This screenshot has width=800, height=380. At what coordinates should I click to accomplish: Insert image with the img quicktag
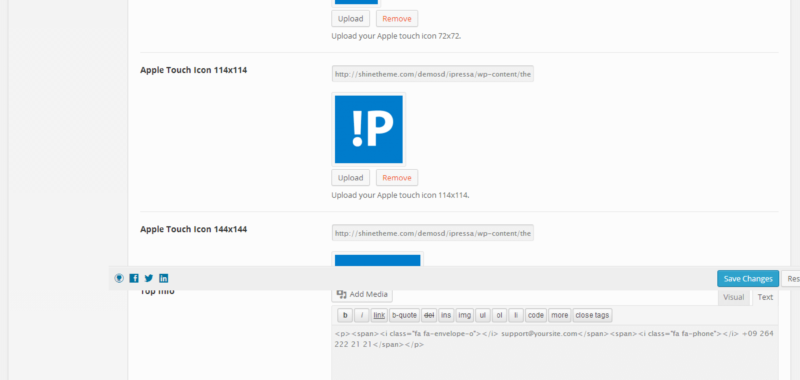click(x=464, y=315)
